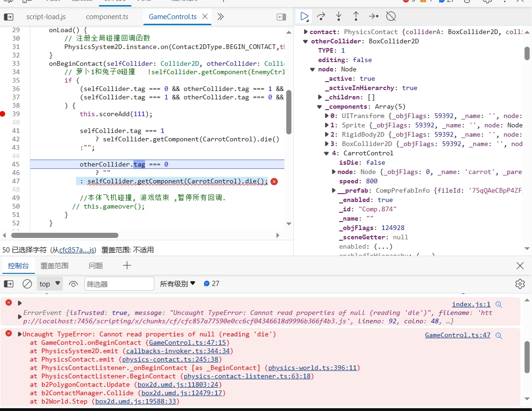Collapse the debugger sidebar pane icon
The width and height of the screenshot is (532, 411).
point(281,17)
